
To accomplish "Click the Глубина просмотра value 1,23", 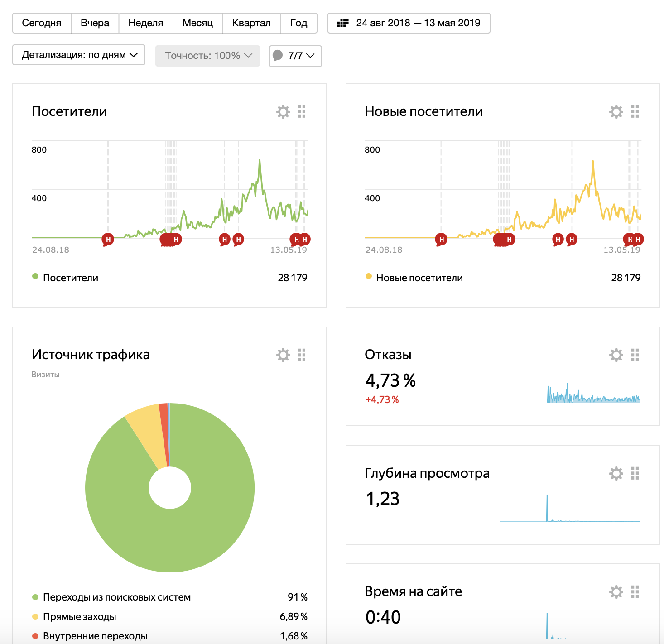I will [x=383, y=499].
